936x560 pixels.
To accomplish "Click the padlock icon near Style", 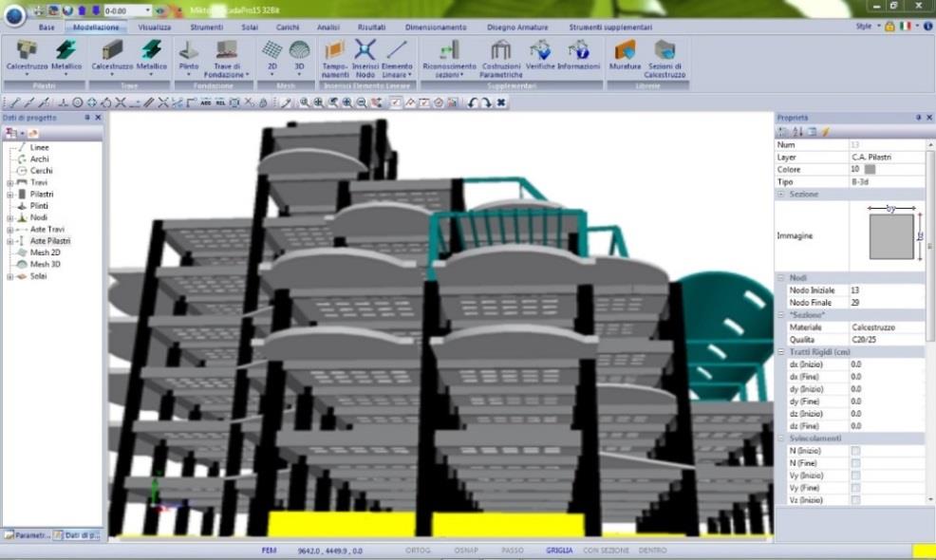I will 889,27.
